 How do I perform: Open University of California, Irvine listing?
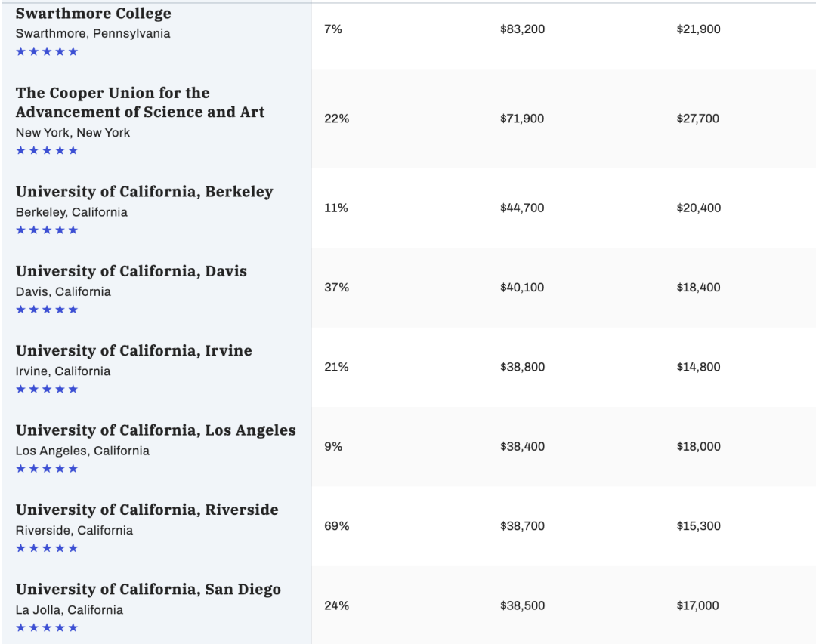pyautogui.click(x=134, y=350)
